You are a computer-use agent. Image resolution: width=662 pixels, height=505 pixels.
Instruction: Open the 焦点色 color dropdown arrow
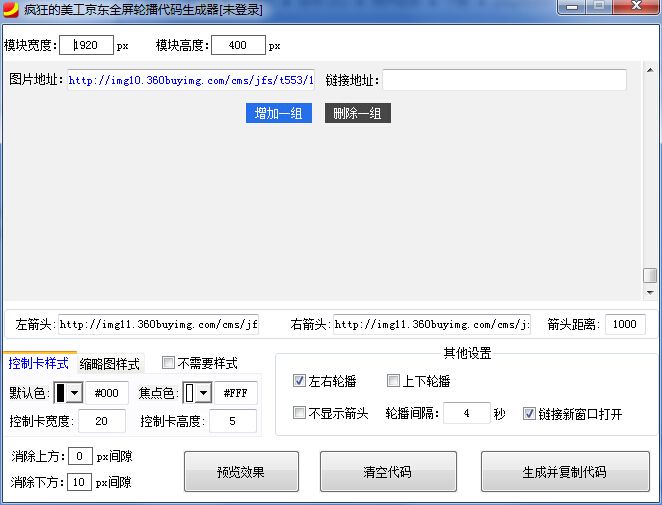tap(203, 393)
